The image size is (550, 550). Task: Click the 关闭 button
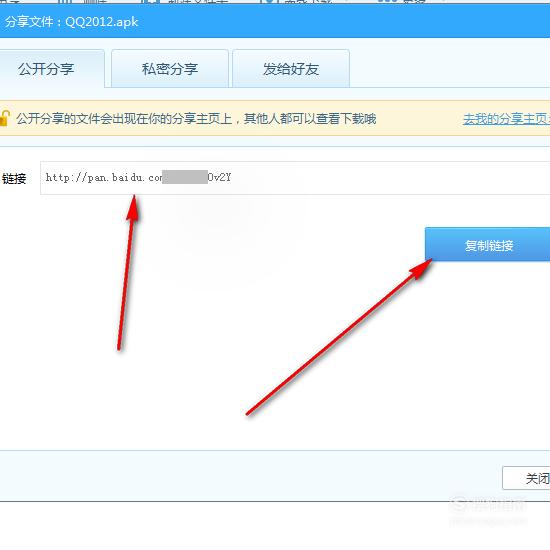tap(526, 478)
